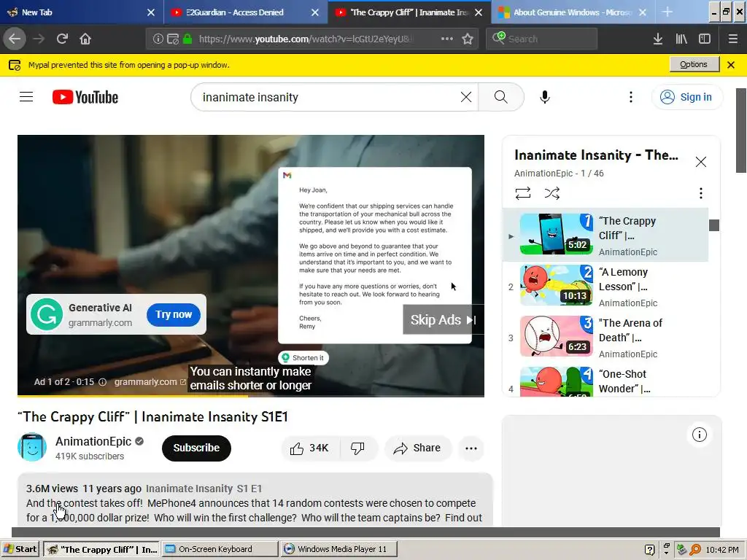
Task: Share this video
Action: [417, 448]
